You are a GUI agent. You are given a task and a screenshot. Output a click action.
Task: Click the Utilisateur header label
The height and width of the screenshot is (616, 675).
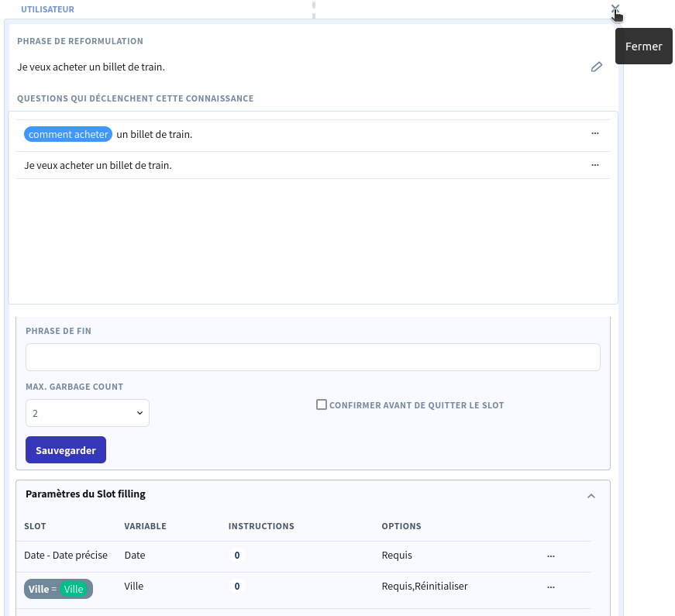click(48, 9)
